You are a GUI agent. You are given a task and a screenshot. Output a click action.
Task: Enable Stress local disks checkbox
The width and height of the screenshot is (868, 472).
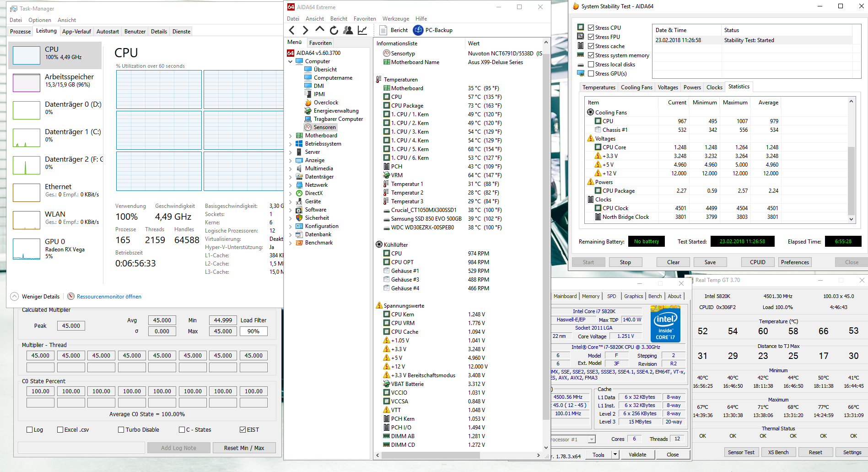coord(591,65)
